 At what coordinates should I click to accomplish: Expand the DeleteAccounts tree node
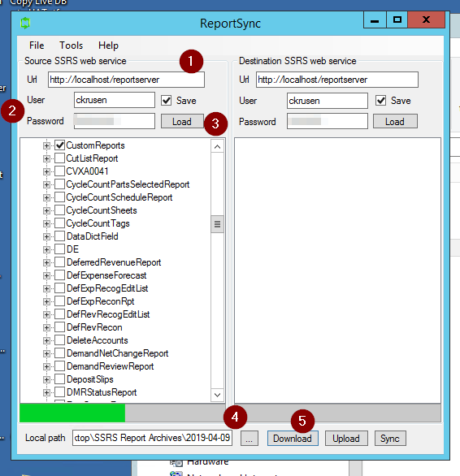(46, 341)
